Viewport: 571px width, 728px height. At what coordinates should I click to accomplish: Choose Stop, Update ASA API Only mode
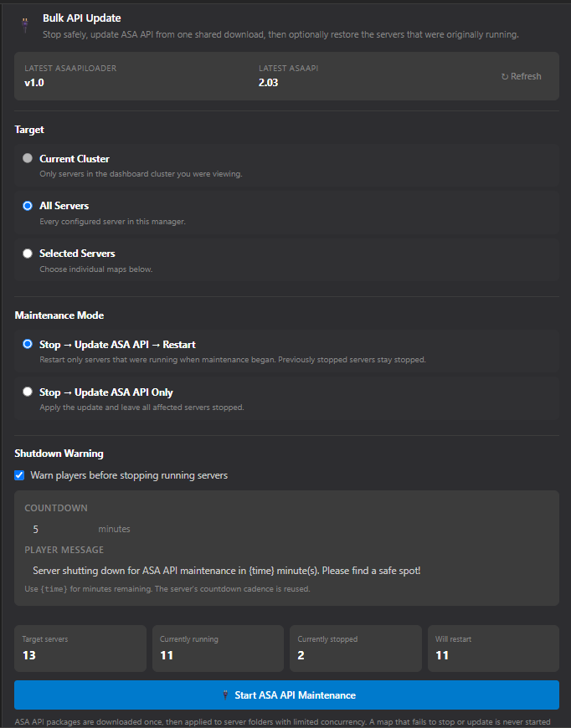coord(28,392)
